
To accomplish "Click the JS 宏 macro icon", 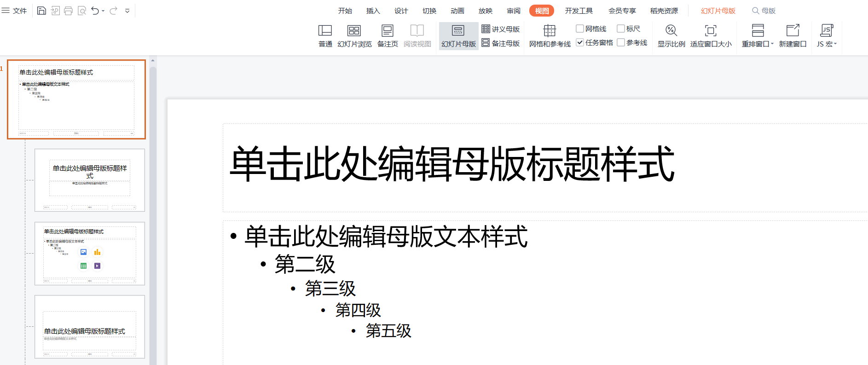I will pyautogui.click(x=827, y=31).
